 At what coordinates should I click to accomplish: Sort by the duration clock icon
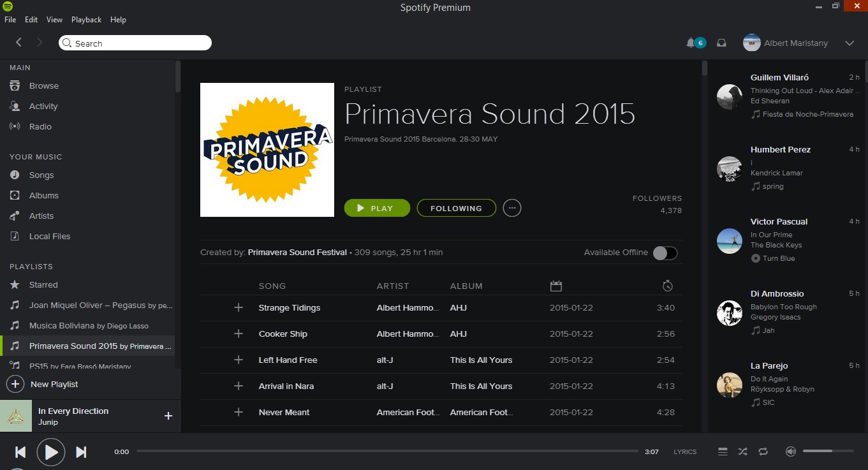pyautogui.click(x=667, y=286)
